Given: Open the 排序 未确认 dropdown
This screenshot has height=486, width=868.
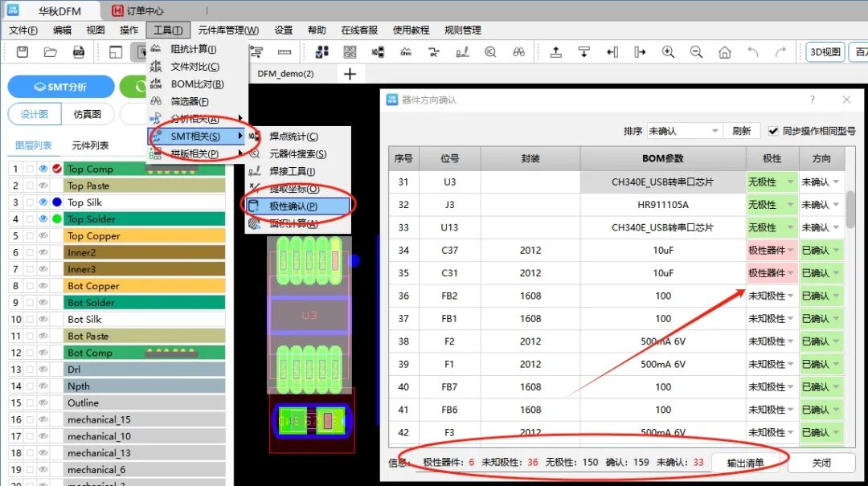Looking at the screenshot, I should (x=683, y=131).
